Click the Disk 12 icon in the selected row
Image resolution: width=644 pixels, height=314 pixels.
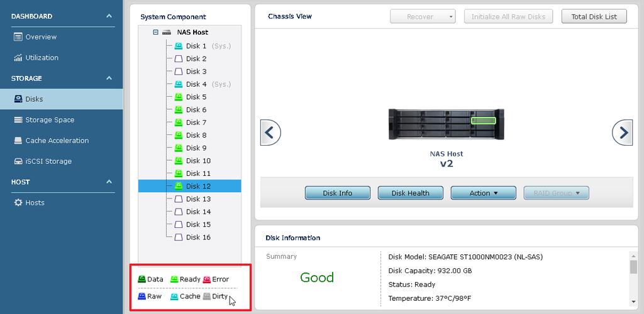pyautogui.click(x=178, y=186)
